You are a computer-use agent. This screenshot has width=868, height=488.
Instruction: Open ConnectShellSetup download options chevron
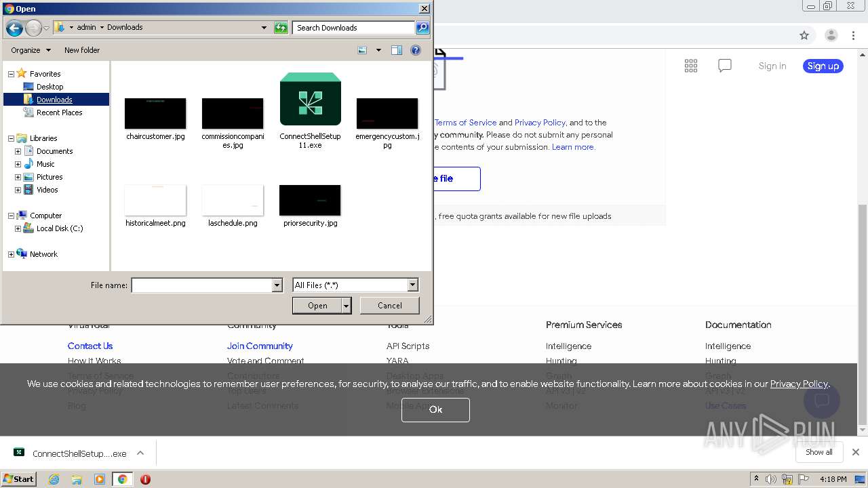pyautogui.click(x=140, y=453)
